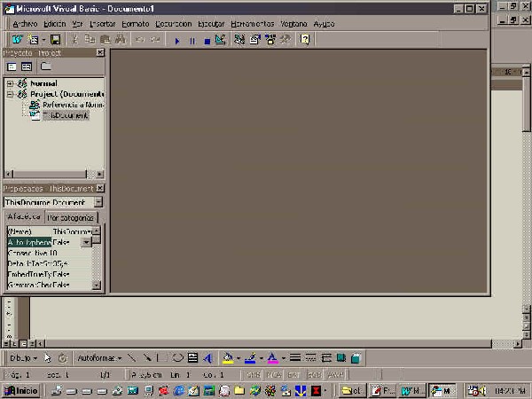
Task: Save the document with the floppy icon
Action: (55, 40)
